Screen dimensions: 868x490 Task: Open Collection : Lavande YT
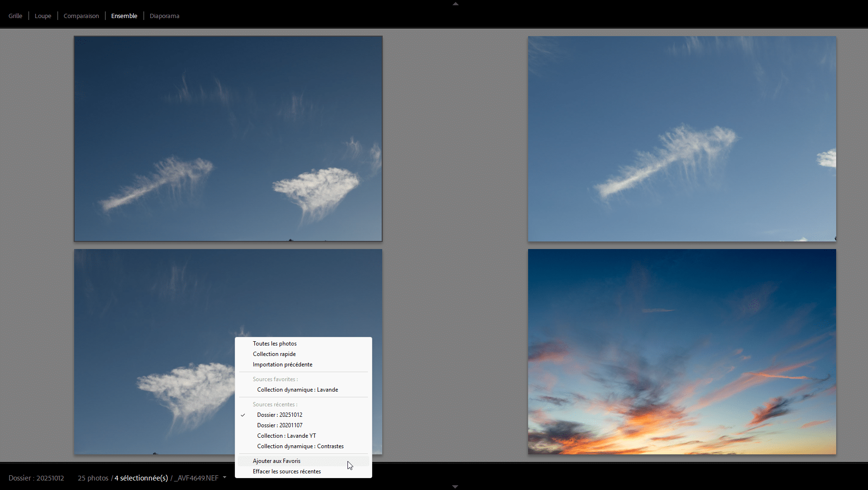coord(286,435)
